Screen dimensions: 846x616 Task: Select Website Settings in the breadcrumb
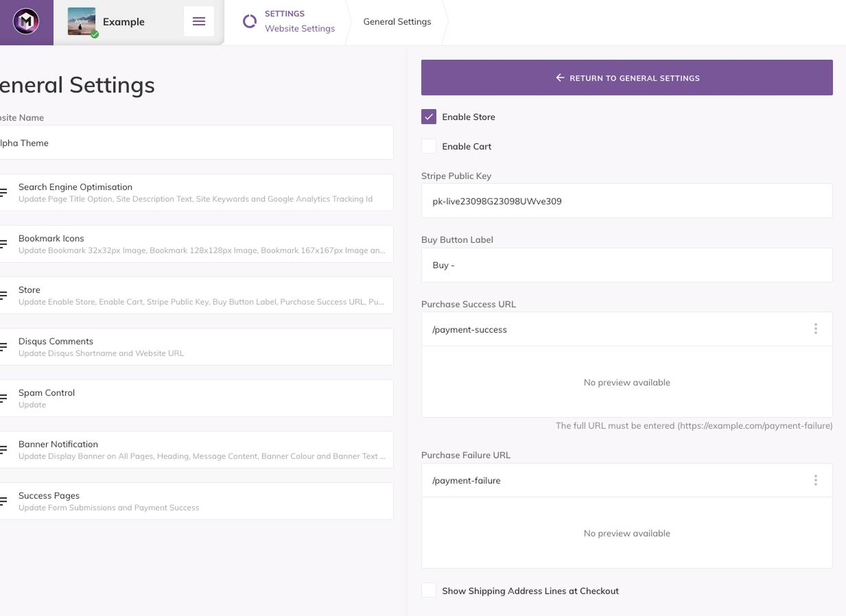[x=300, y=28]
